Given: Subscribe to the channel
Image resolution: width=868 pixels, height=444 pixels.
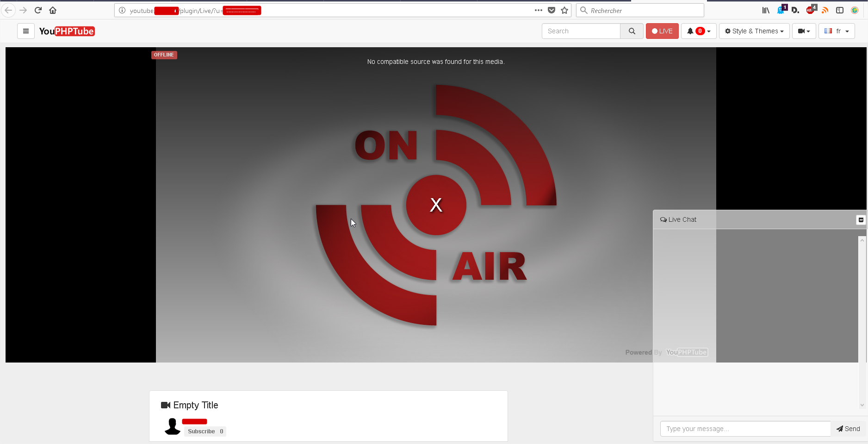Looking at the screenshot, I should [x=205, y=431].
